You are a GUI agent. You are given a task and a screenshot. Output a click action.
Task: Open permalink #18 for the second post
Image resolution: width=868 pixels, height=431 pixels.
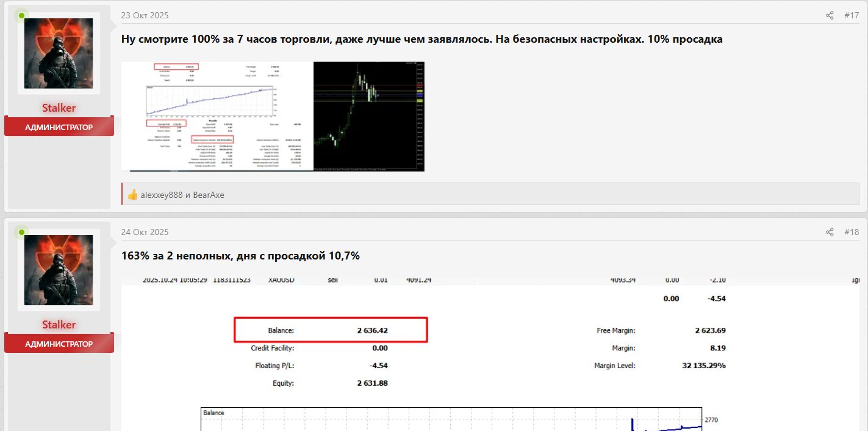point(852,232)
